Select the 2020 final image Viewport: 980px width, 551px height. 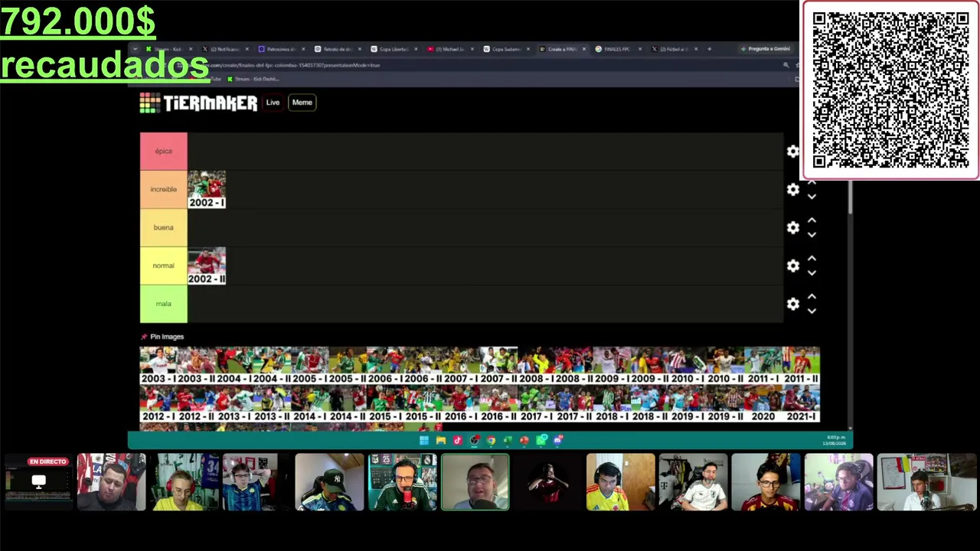(763, 403)
